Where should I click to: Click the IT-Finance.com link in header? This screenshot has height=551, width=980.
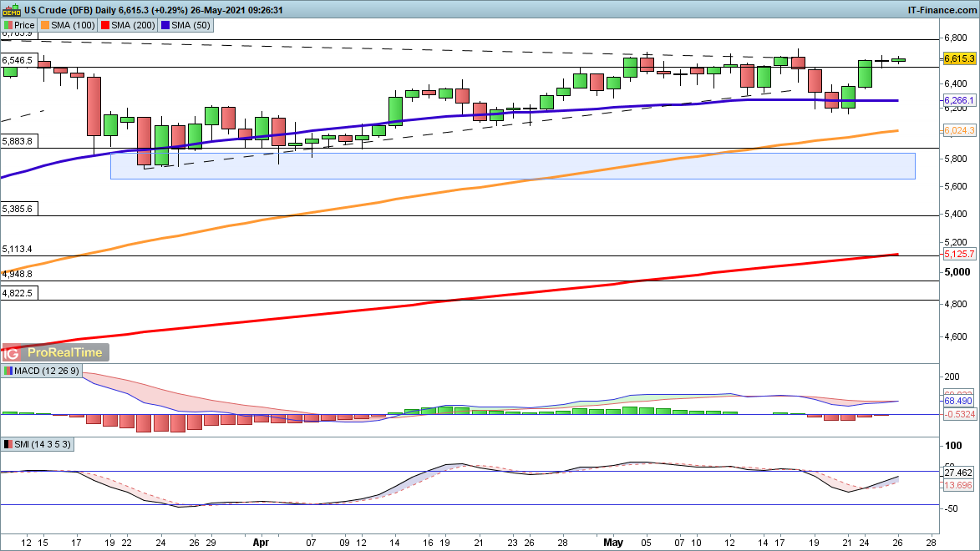[941, 10]
